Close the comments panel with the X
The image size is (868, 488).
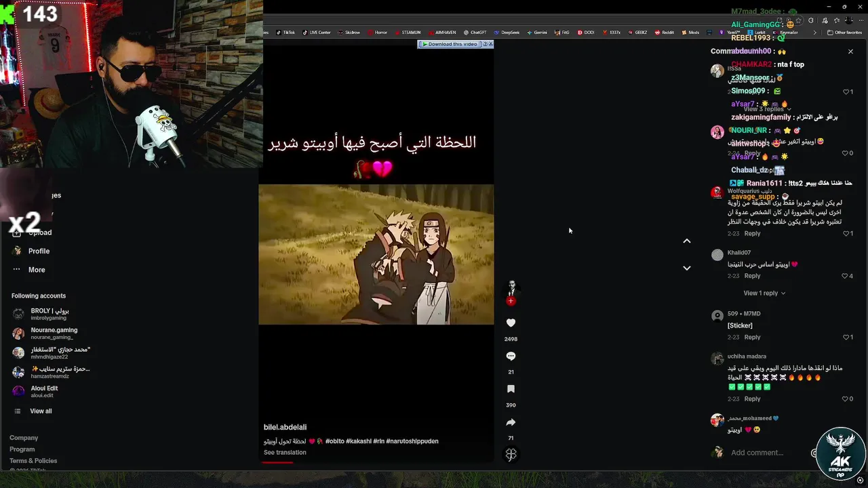click(x=850, y=52)
